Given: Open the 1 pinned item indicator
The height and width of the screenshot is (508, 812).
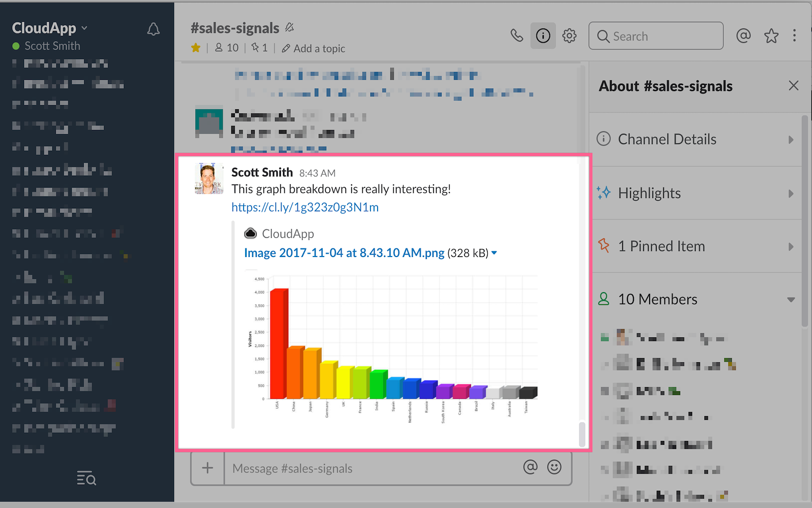Looking at the screenshot, I should pyautogui.click(x=259, y=48).
